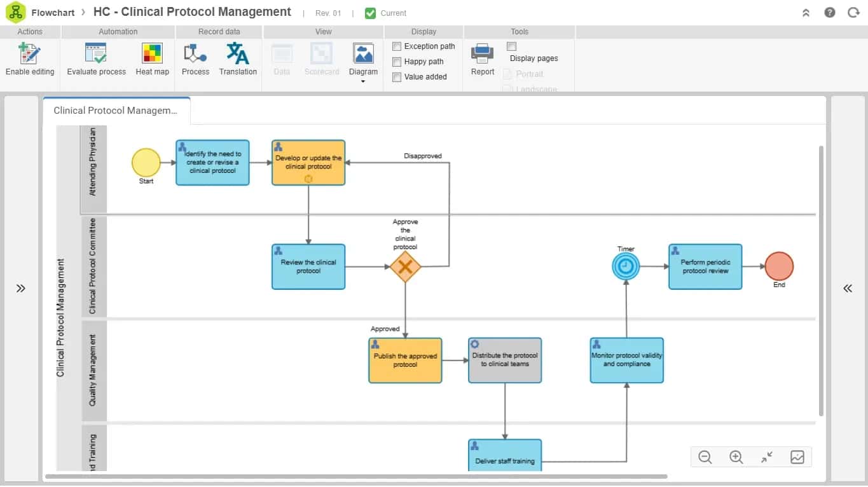Click the vertical diagram scrollbar
868x487 pixels.
point(821,280)
